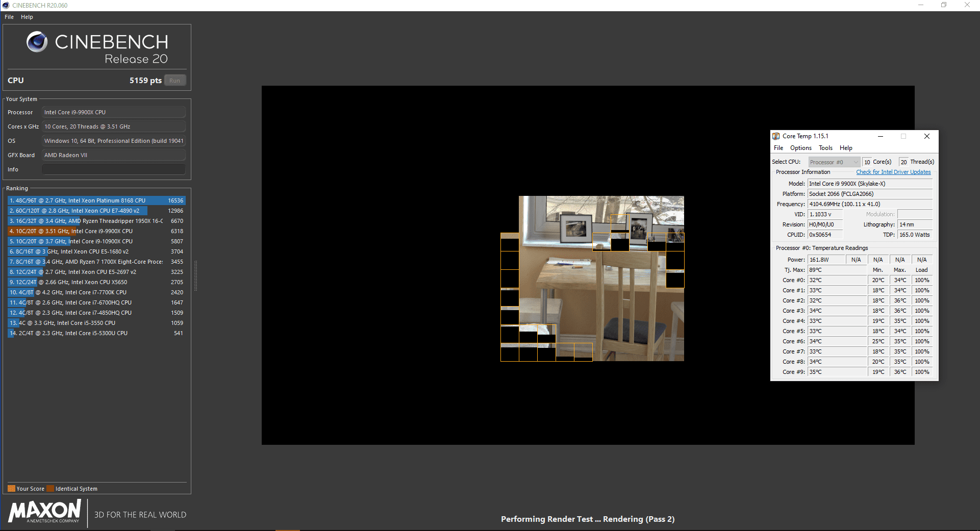Select ranking row Xeon CPU E5-1680 v2

(96, 251)
